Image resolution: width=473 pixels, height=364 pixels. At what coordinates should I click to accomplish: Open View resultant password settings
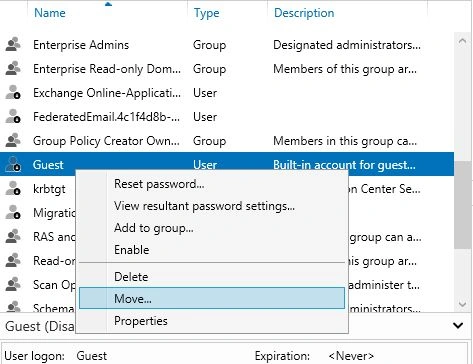coord(212,206)
